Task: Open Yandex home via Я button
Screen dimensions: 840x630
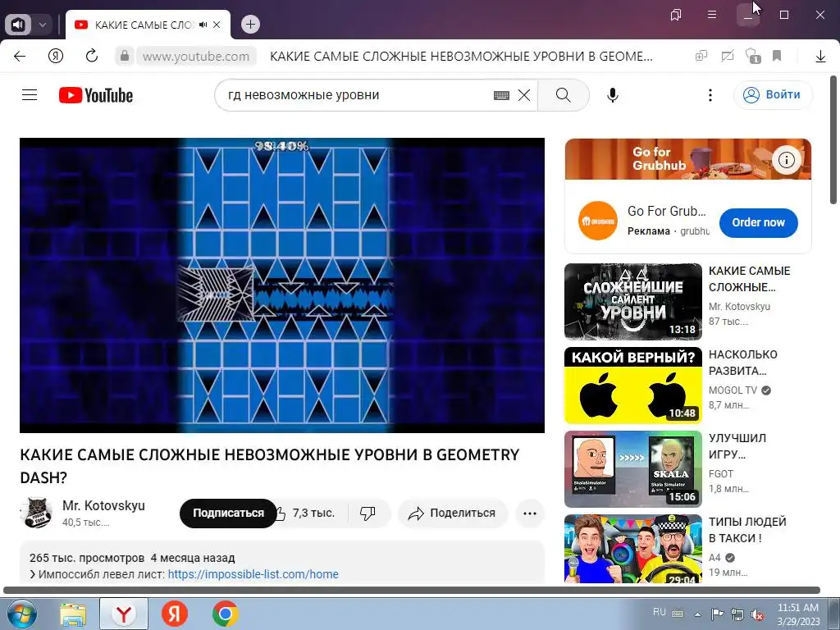Action: pyautogui.click(x=56, y=56)
